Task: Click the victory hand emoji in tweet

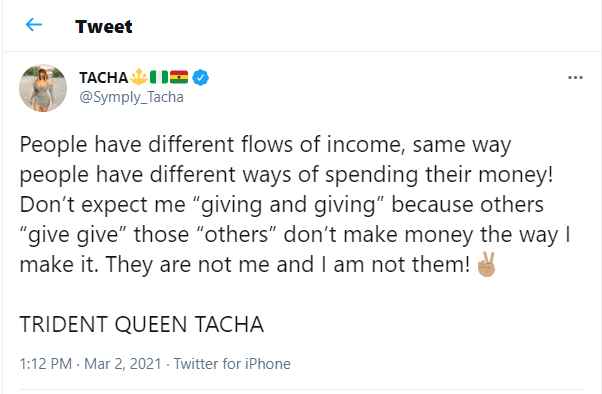Action: point(486,264)
